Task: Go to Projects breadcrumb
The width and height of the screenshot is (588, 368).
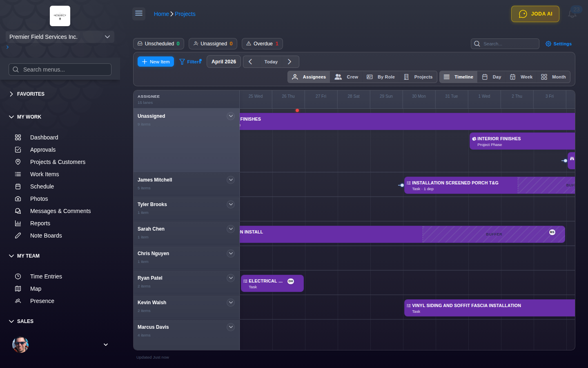Action: click(x=185, y=14)
